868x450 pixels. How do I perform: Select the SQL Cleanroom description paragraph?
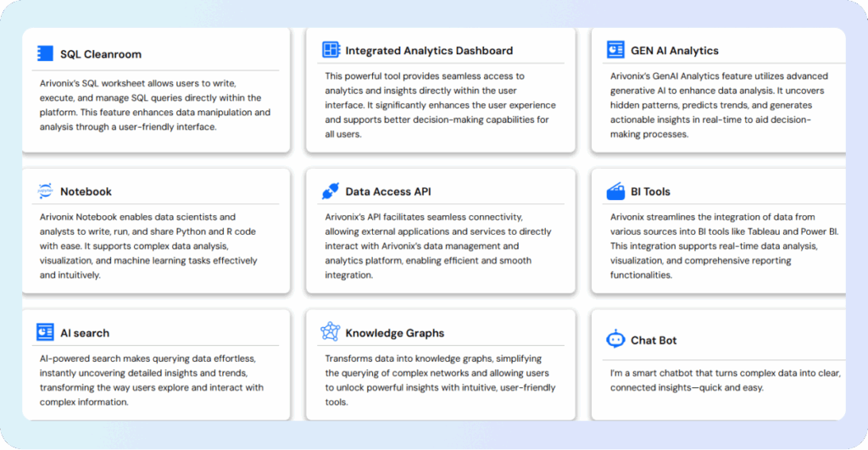155,105
